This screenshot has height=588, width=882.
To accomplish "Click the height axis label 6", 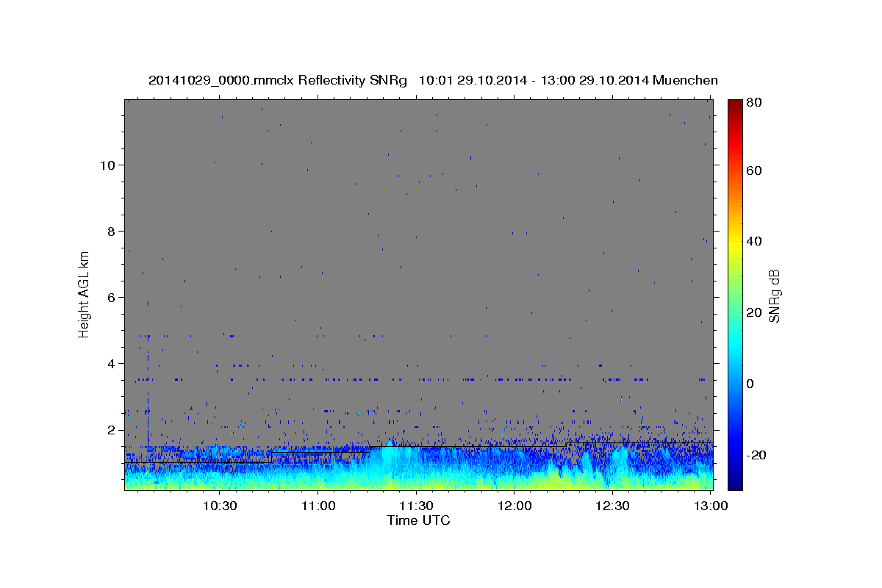I will (x=111, y=297).
